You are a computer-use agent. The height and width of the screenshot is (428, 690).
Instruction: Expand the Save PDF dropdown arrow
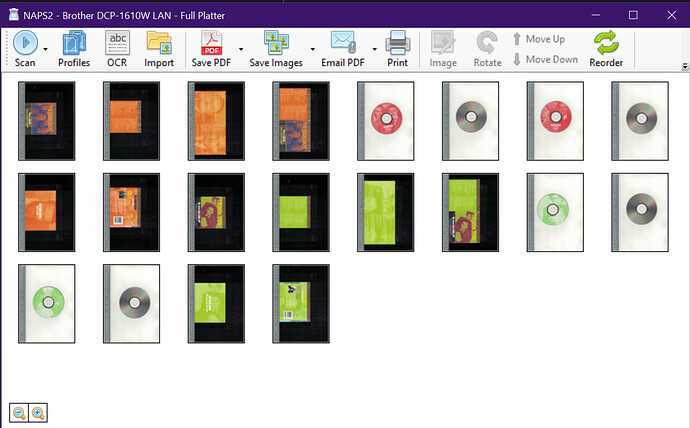[241, 49]
